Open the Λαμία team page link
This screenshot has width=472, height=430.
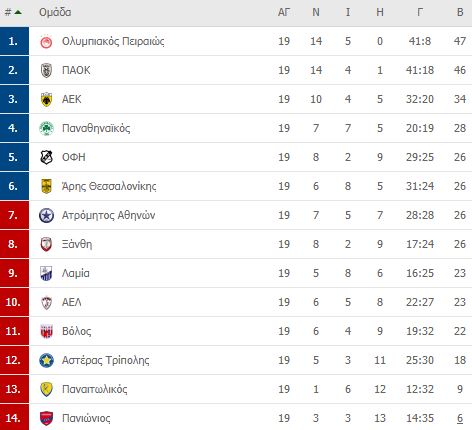76,273
